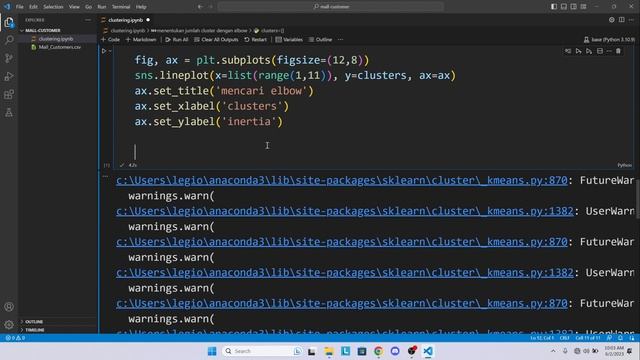Screen dimensions: 640x360
Task: Open the Help menu
Action: point(141,7)
